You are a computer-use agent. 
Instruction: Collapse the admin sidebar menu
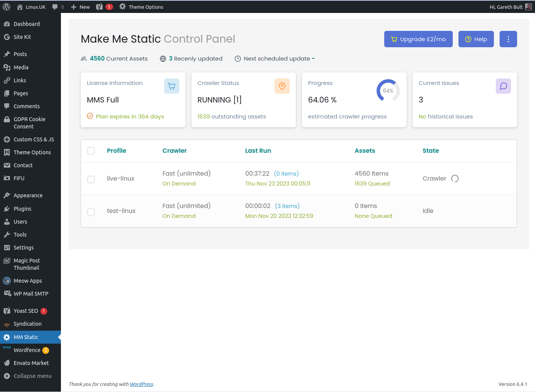point(30,376)
